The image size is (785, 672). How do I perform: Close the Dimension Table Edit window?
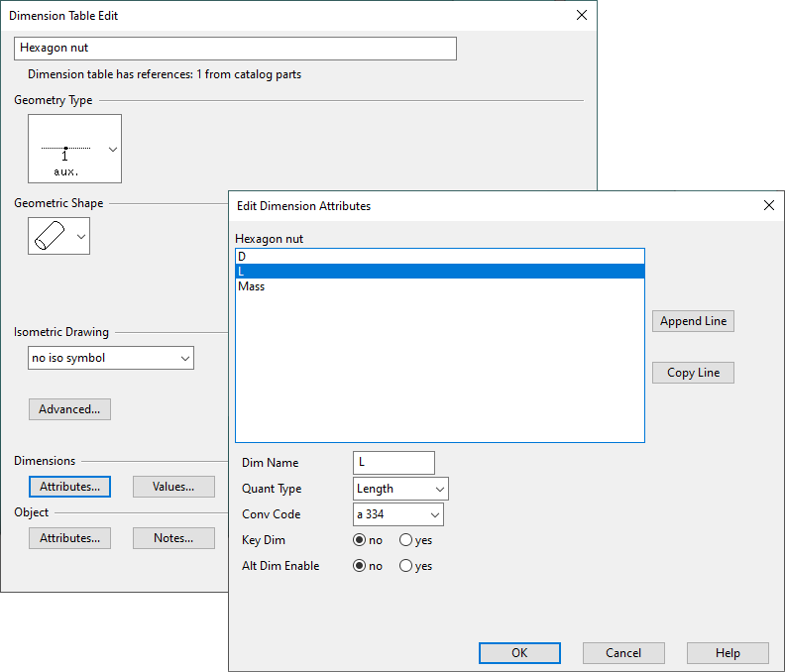[581, 16]
